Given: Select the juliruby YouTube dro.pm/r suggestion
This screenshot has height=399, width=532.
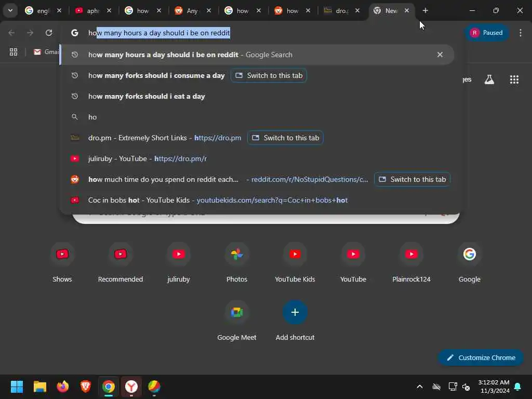Looking at the screenshot, I should [x=257, y=158].
